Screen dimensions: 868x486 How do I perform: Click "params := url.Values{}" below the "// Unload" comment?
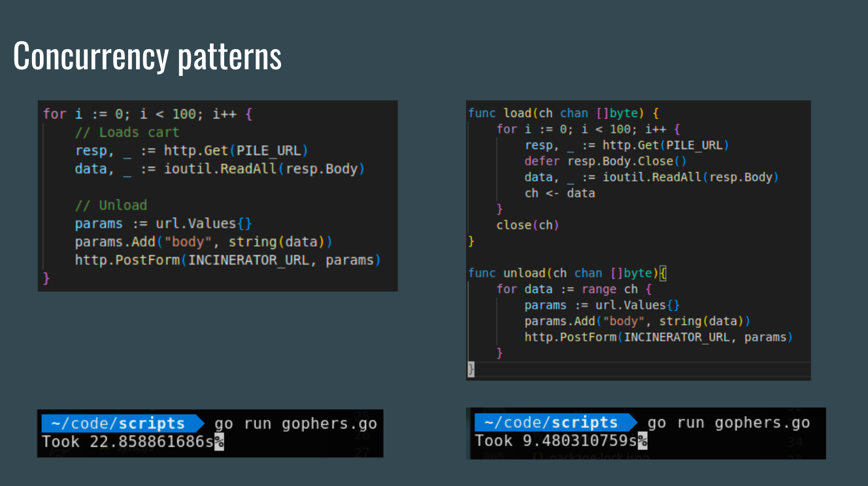pyautogui.click(x=163, y=224)
